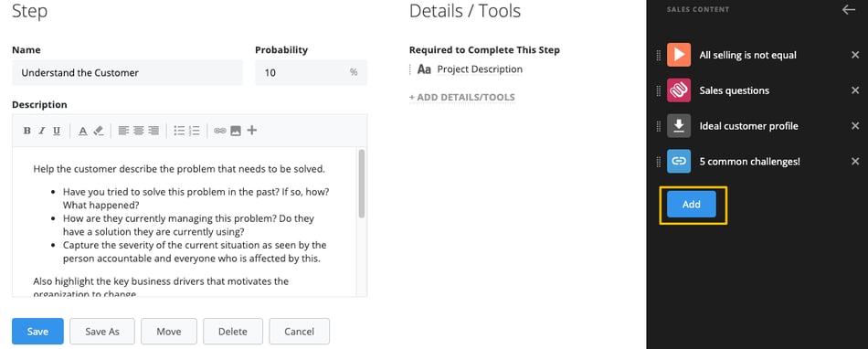Click the blue Add button
Screen dimensions: 868x349
pyautogui.click(x=692, y=204)
